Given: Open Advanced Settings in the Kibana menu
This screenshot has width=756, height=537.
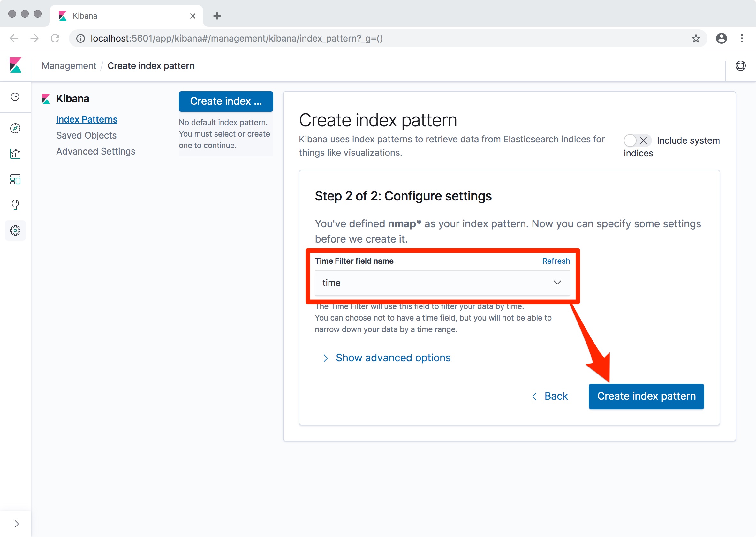Looking at the screenshot, I should coord(95,151).
